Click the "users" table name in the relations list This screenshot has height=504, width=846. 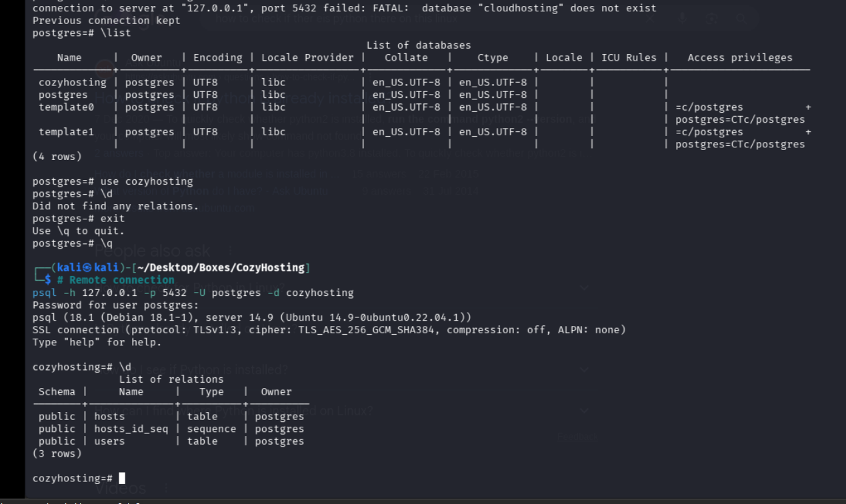coord(109,441)
